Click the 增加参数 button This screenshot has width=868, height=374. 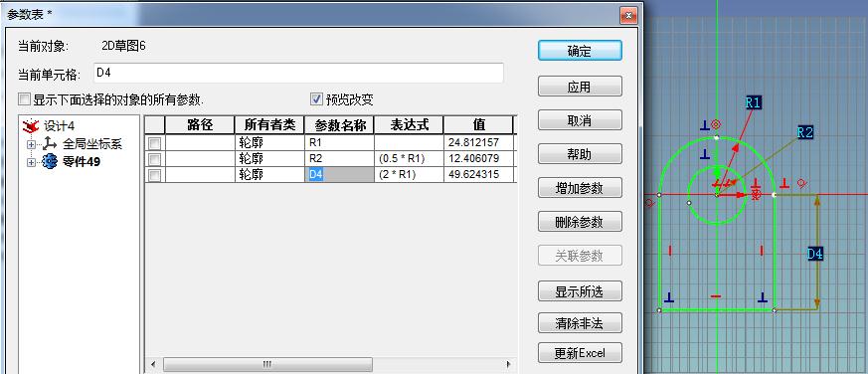(580, 188)
